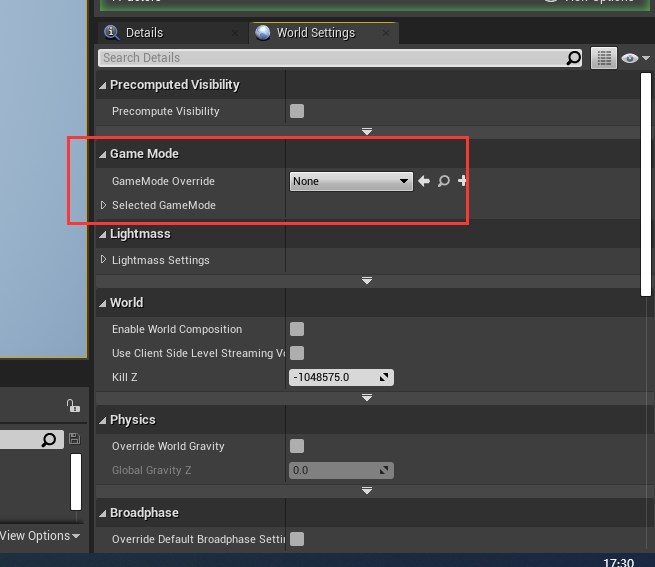
Task: Collapse the Broadphase section
Action: (103, 514)
